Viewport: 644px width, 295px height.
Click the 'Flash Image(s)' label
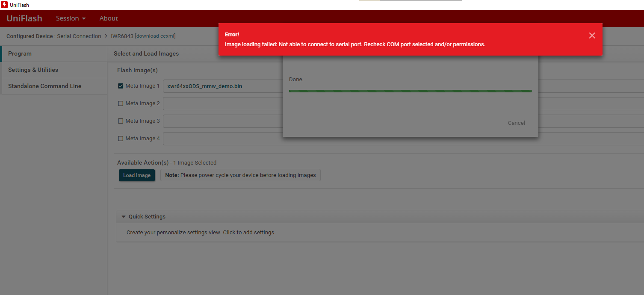point(137,70)
